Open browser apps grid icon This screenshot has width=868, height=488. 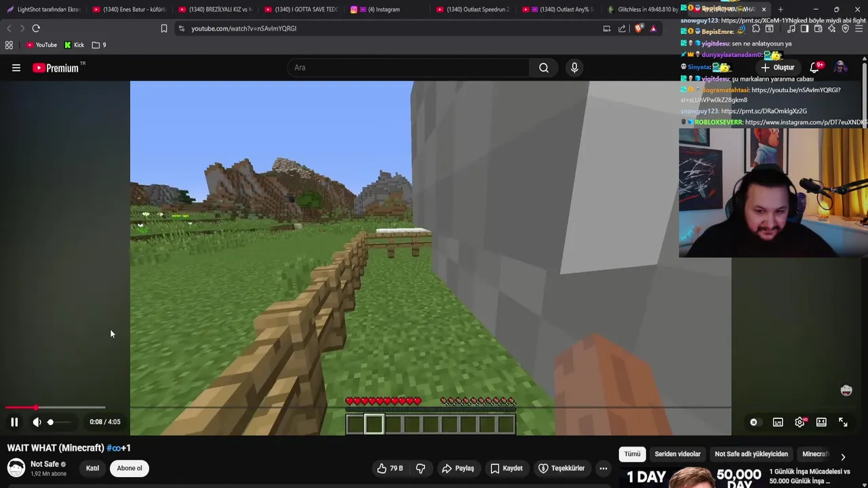pyautogui.click(x=9, y=45)
